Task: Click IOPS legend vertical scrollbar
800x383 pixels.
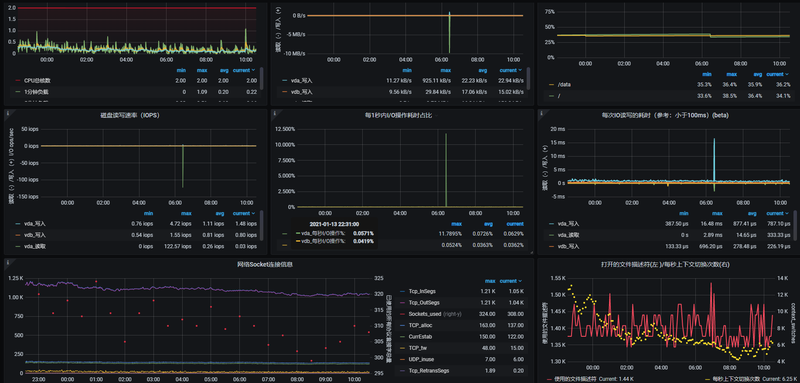Action: point(262,226)
